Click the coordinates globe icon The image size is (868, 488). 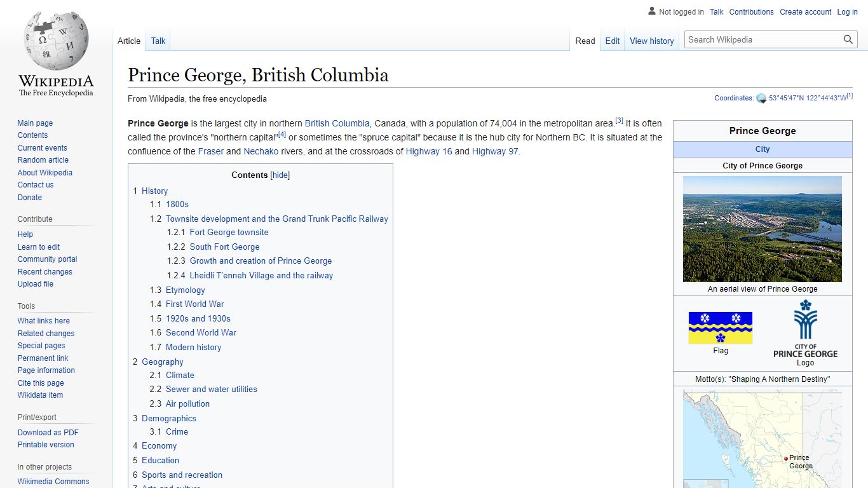pos(761,98)
